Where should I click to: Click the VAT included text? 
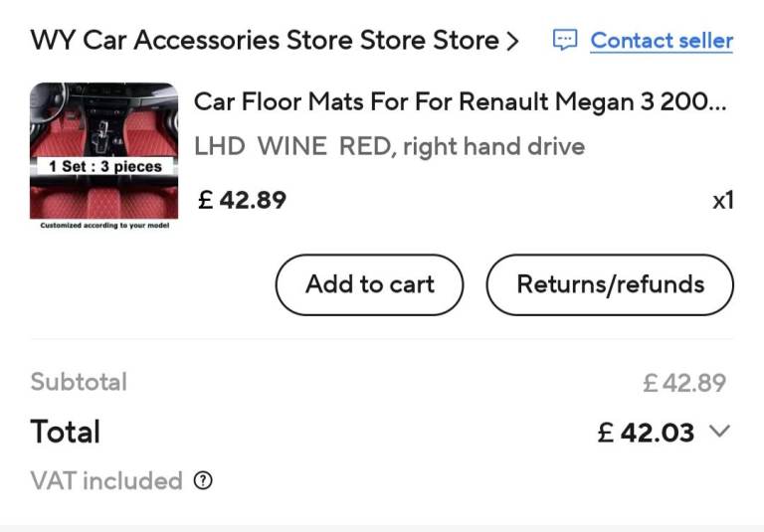pyautogui.click(x=106, y=481)
